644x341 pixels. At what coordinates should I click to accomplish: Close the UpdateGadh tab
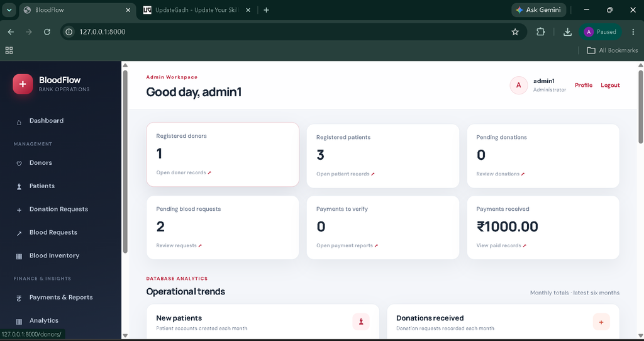pos(248,10)
